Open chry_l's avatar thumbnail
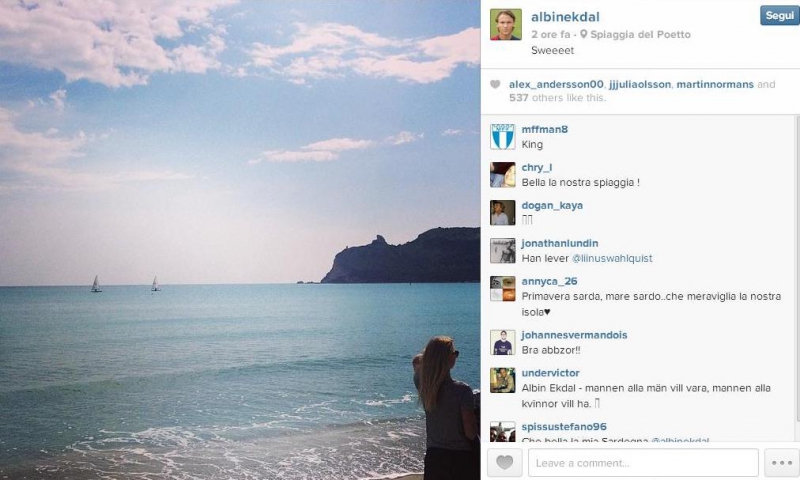The width and height of the screenshot is (800, 480). click(503, 175)
